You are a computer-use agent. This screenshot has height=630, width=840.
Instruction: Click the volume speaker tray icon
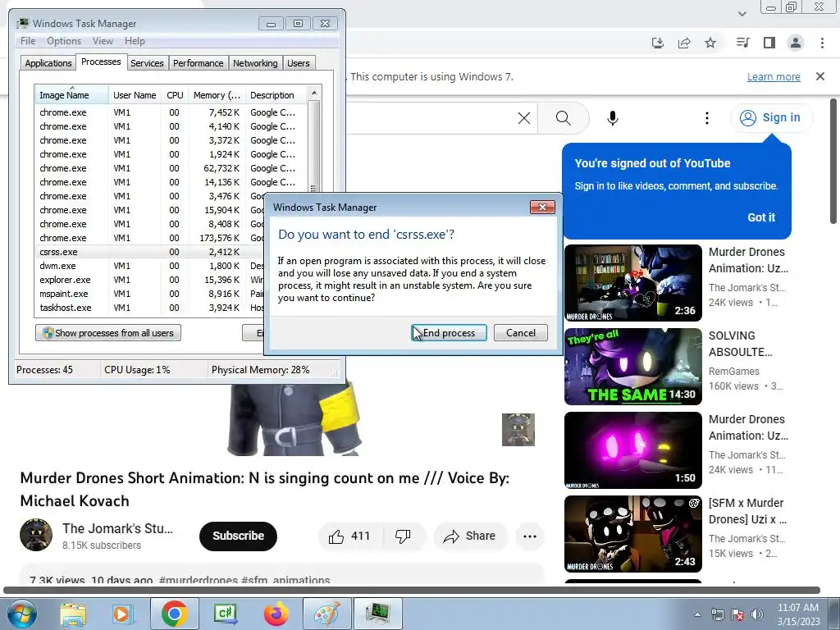point(757,614)
